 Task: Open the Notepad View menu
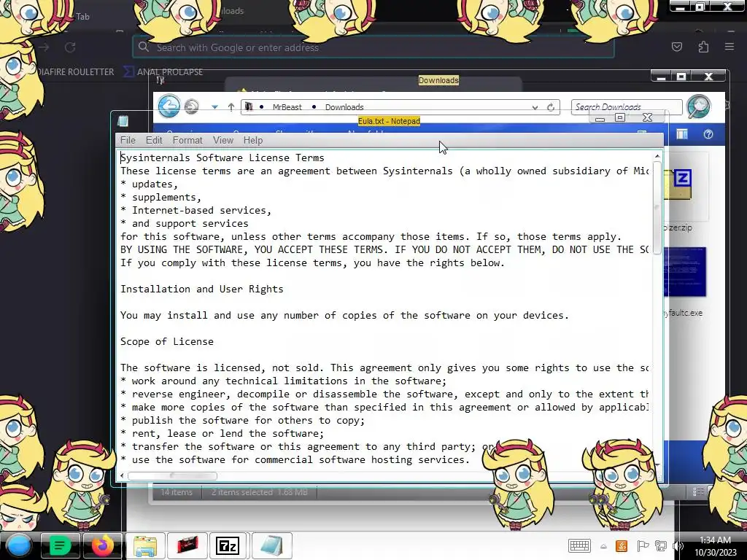223,140
